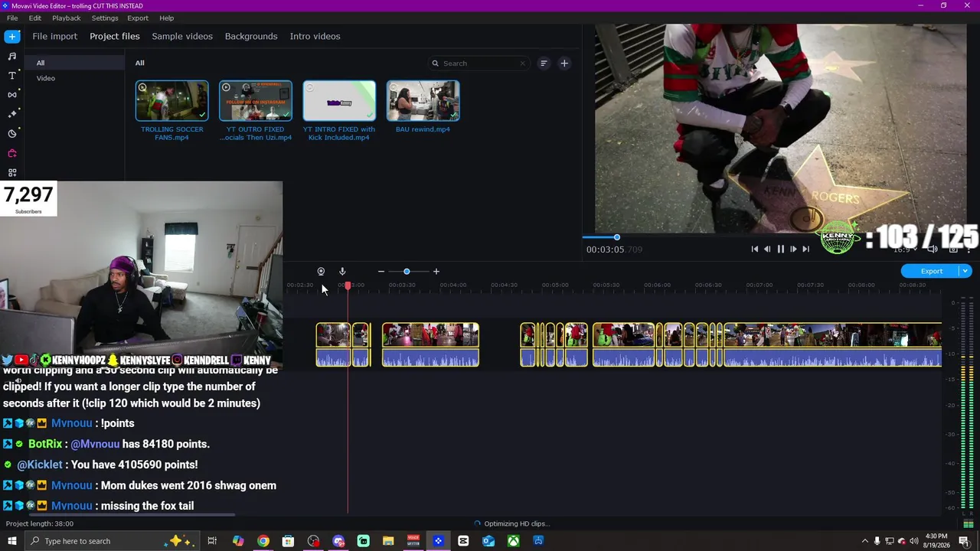980x551 pixels.
Task: Select the All category in media list
Action: point(73,63)
